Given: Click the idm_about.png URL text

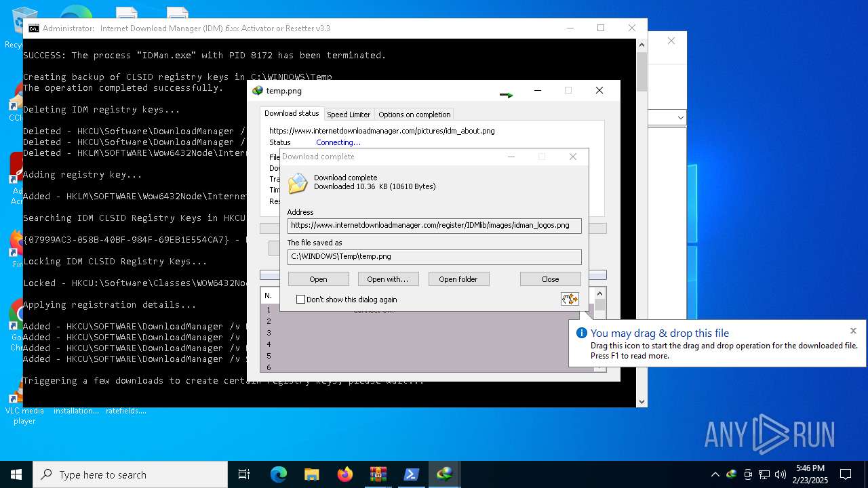Looking at the screenshot, I should click(382, 131).
